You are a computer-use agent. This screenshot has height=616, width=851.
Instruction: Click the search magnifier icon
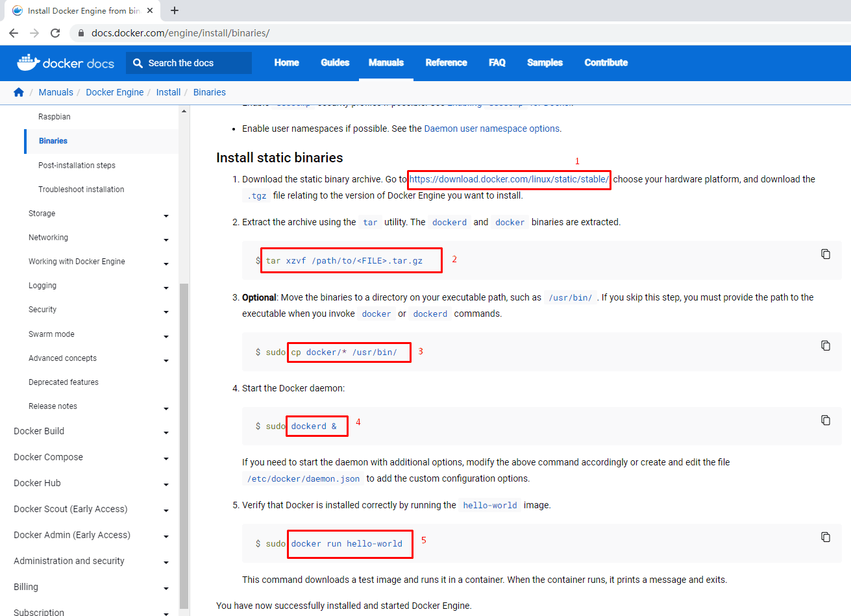click(x=138, y=63)
